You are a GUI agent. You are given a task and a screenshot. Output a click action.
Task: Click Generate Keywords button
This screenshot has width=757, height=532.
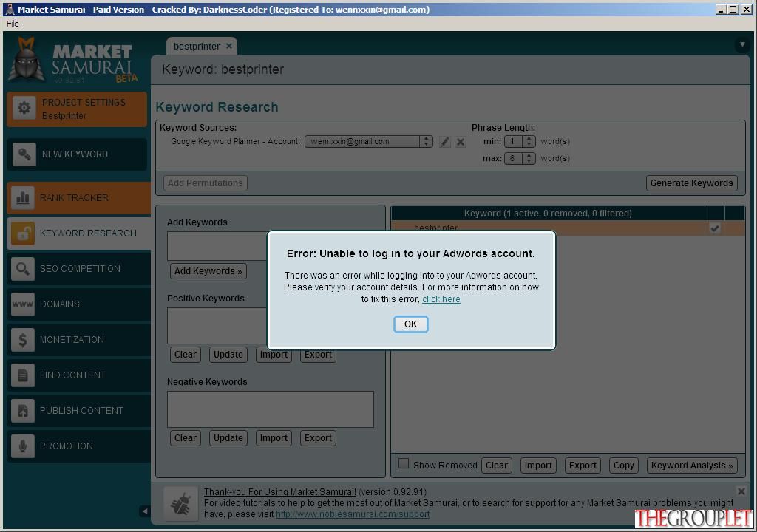coord(691,183)
